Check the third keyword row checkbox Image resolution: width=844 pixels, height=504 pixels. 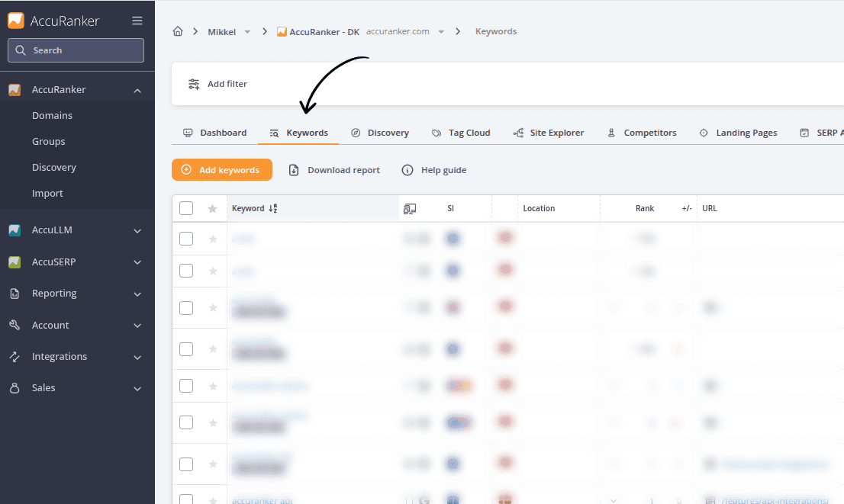click(186, 308)
